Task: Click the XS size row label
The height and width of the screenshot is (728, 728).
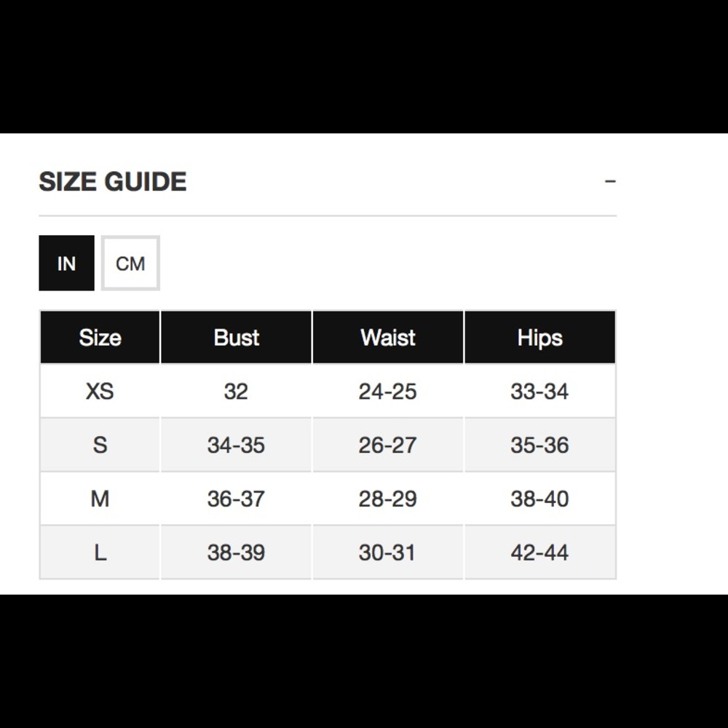Action: (x=100, y=391)
